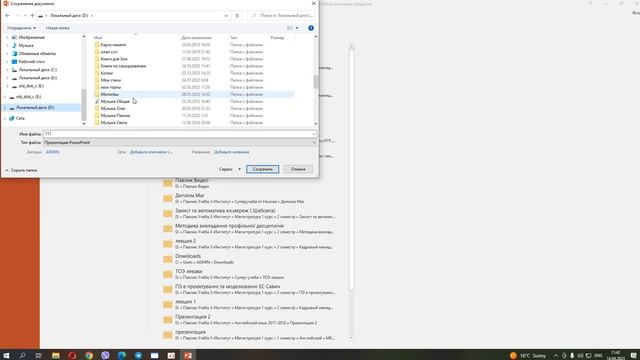Select the Музыка Света folder
The height and width of the screenshot is (360, 640).
coord(114,122)
